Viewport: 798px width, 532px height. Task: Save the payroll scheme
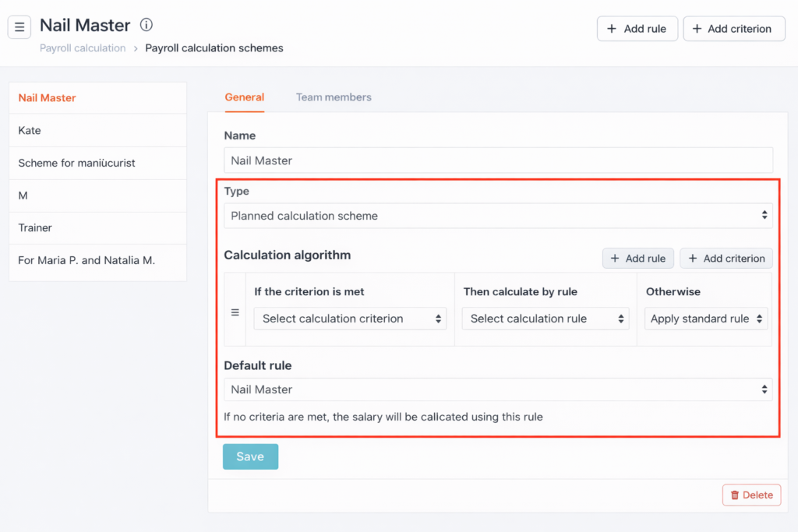pos(250,456)
